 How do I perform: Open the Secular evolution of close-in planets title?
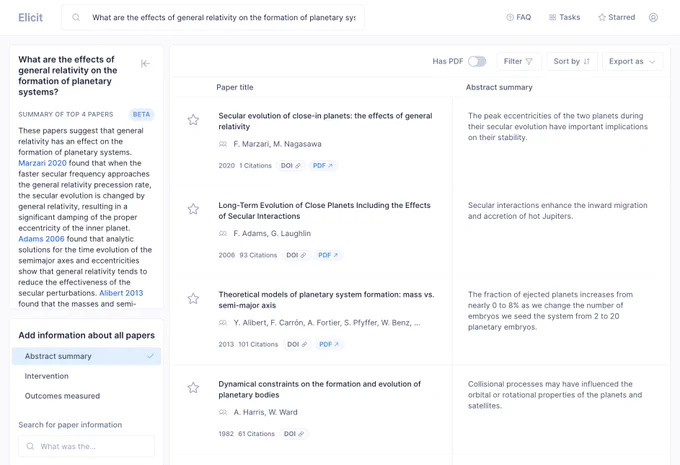pos(325,121)
